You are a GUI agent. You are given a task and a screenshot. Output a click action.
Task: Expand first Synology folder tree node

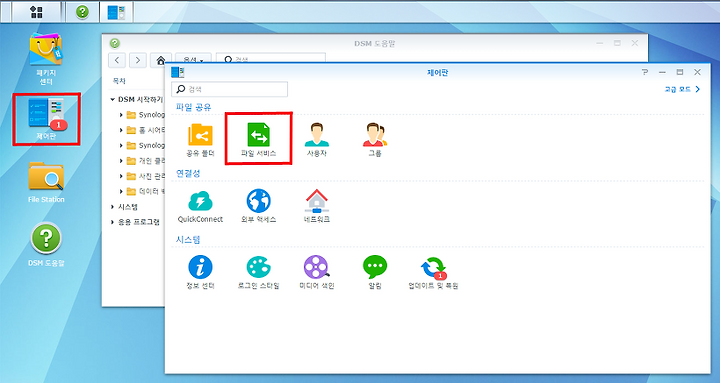click(x=121, y=115)
